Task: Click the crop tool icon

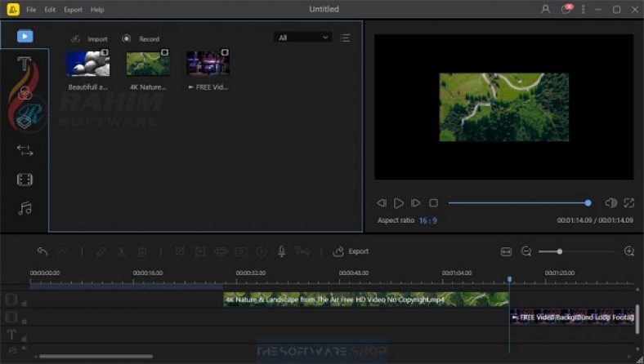Action: pyautogui.click(x=181, y=251)
